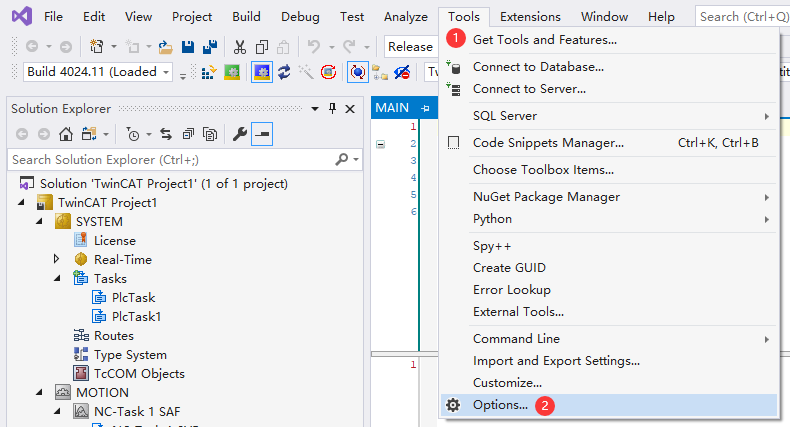This screenshot has width=790, height=427.
Task: Close the Solution Explorer panel
Action: coord(350,109)
